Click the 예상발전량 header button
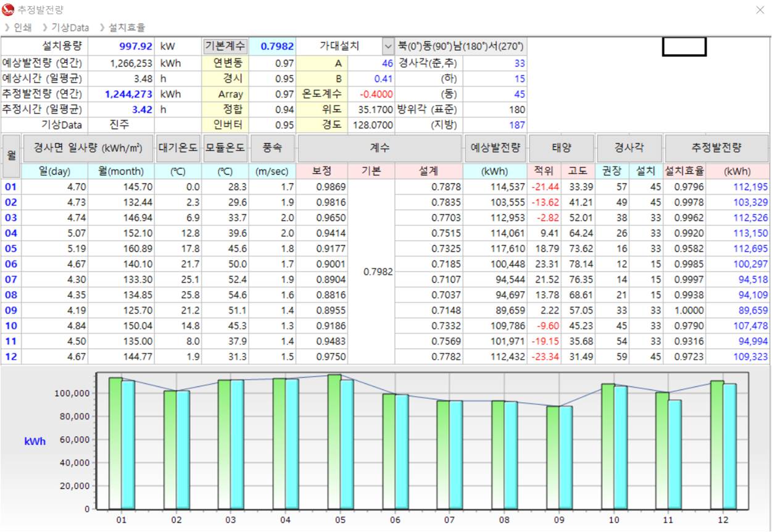772x532 pixels. [496, 148]
